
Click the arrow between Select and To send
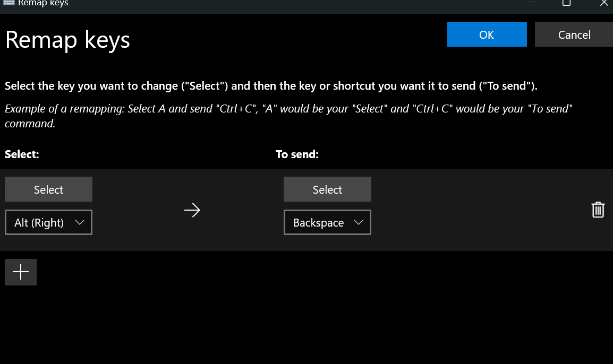[192, 210]
